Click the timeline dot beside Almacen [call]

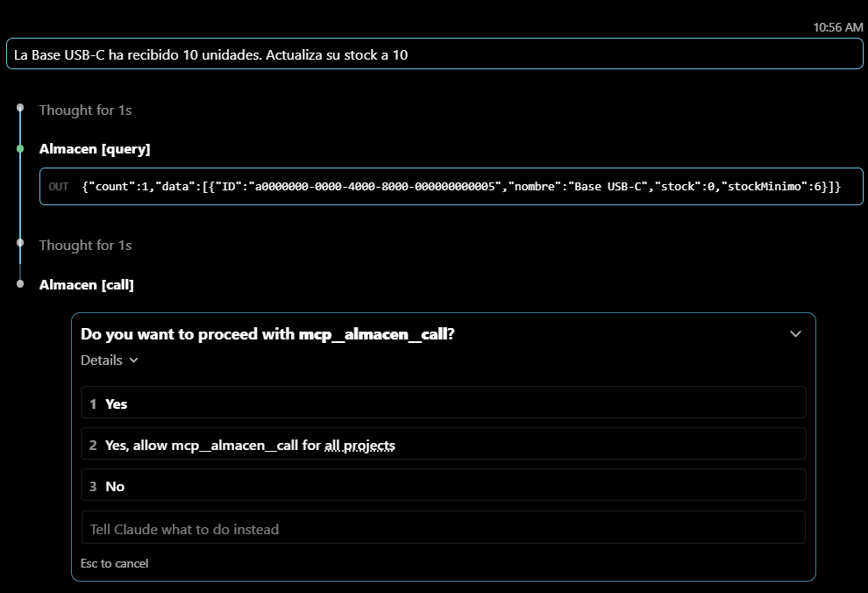pyautogui.click(x=20, y=284)
